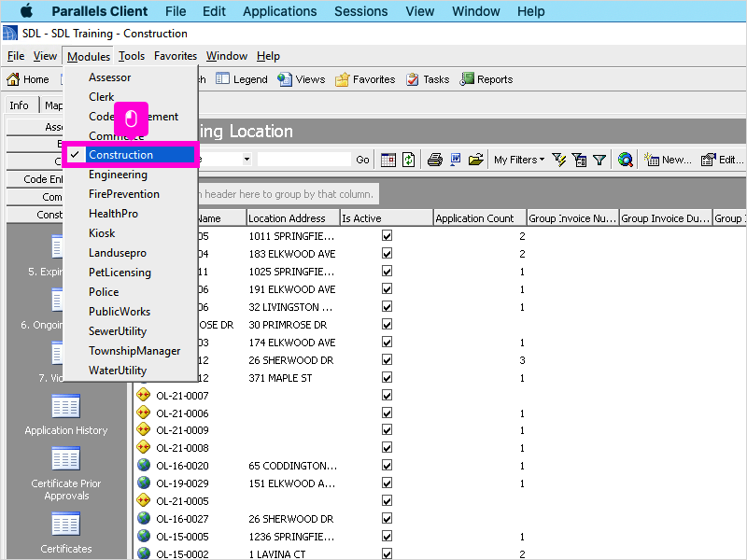Sort by Application Count column header
Viewport: 747px width, 560px height.
pos(480,218)
